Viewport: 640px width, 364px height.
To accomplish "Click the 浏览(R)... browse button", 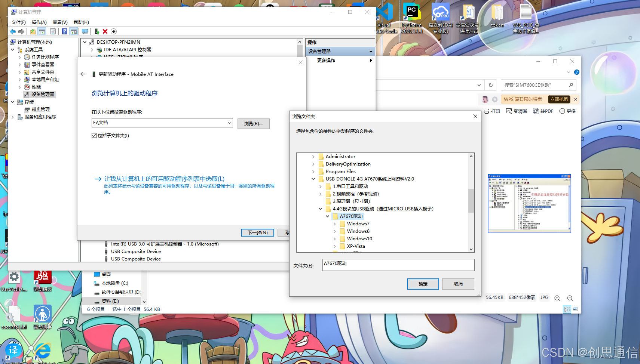I will coord(253,123).
